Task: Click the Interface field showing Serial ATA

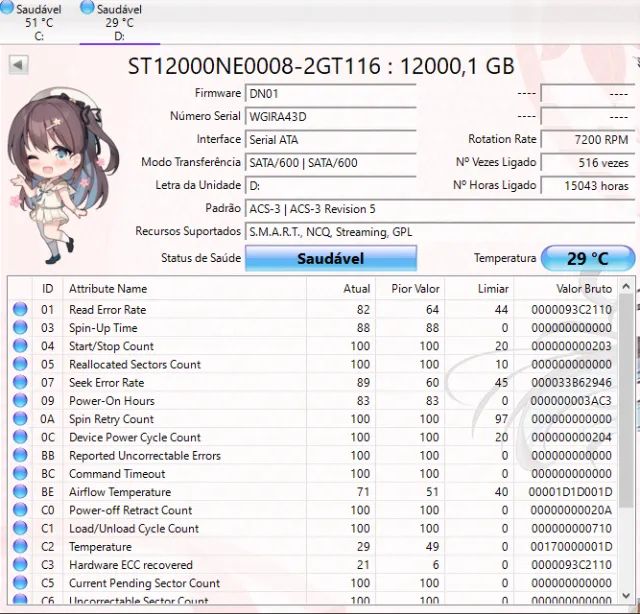Action: pos(331,140)
